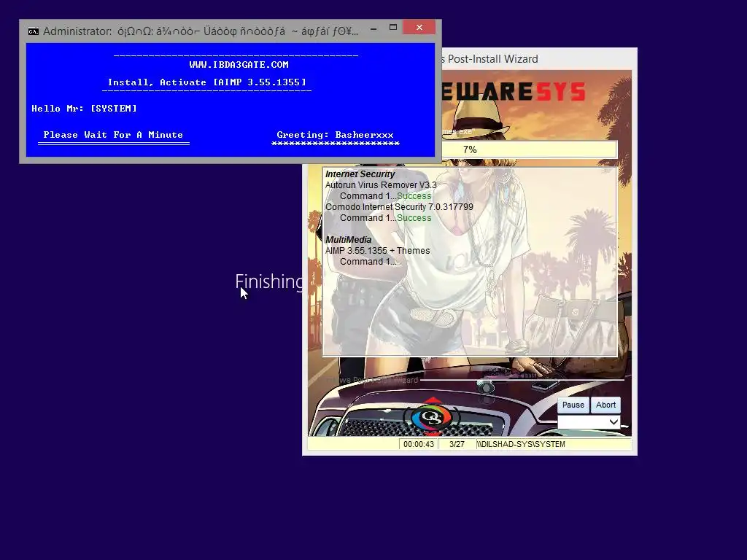
Task: Click the Internet Security heading
Action: 360,174
